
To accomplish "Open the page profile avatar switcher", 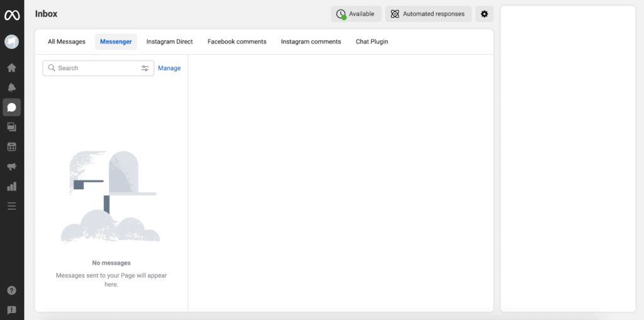I will 11,41.
